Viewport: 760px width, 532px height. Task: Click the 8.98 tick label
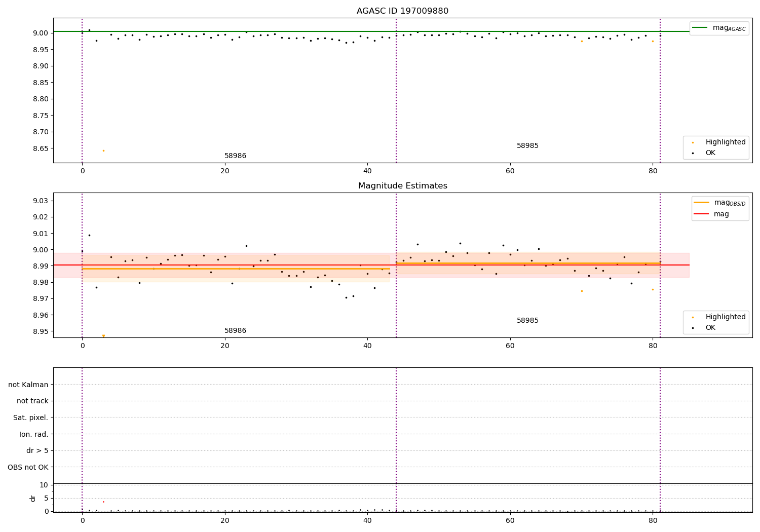(40, 283)
